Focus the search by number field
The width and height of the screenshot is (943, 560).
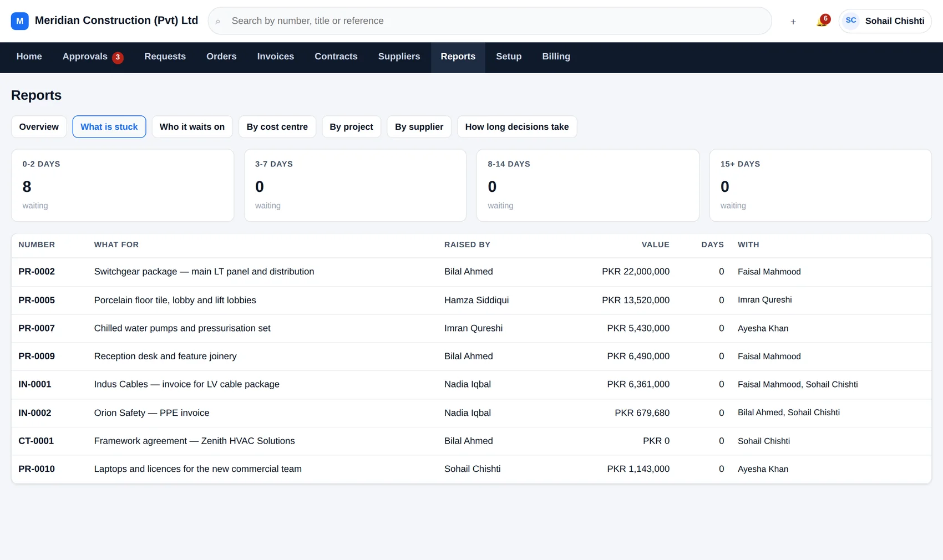tap(490, 21)
